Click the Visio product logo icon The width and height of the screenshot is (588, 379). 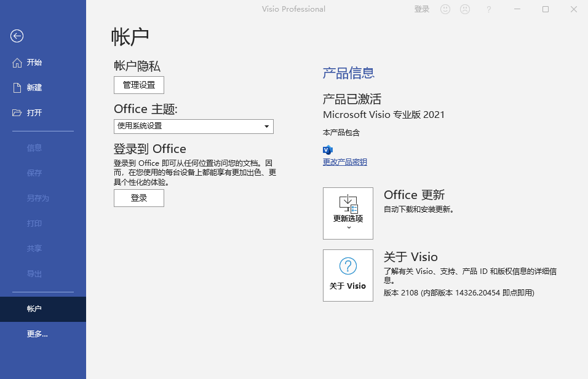pyautogui.click(x=328, y=150)
